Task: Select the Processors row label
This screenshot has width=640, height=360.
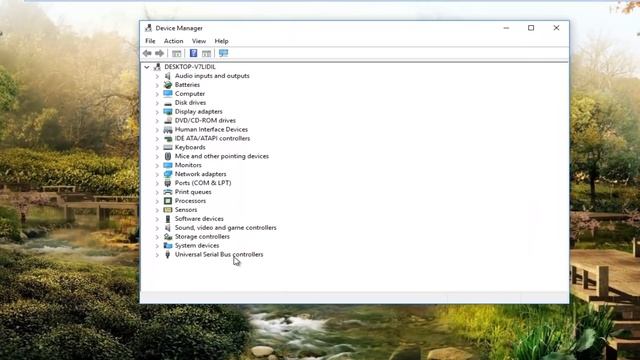Action: (x=190, y=201)
